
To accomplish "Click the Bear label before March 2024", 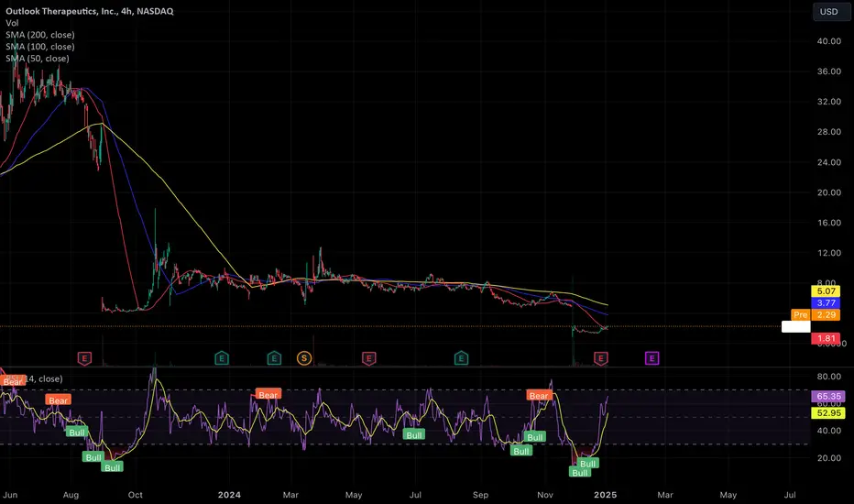I will 268,394.
